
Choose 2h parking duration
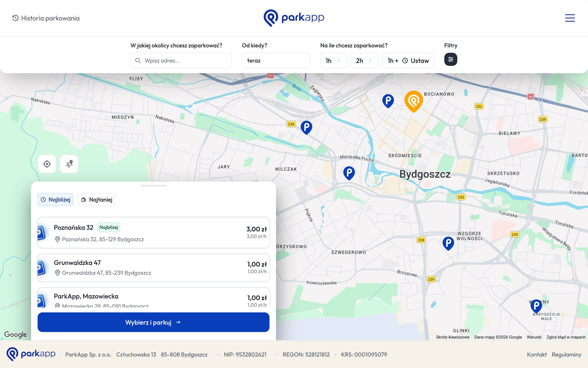click(364, 61)
